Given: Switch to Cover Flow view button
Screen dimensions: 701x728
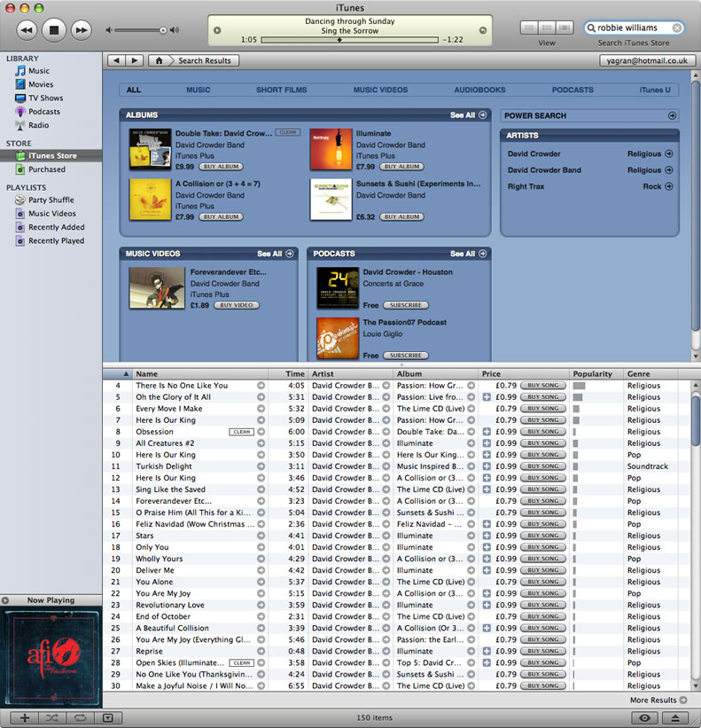Looking at the screenshot, I should click(565, 27).
